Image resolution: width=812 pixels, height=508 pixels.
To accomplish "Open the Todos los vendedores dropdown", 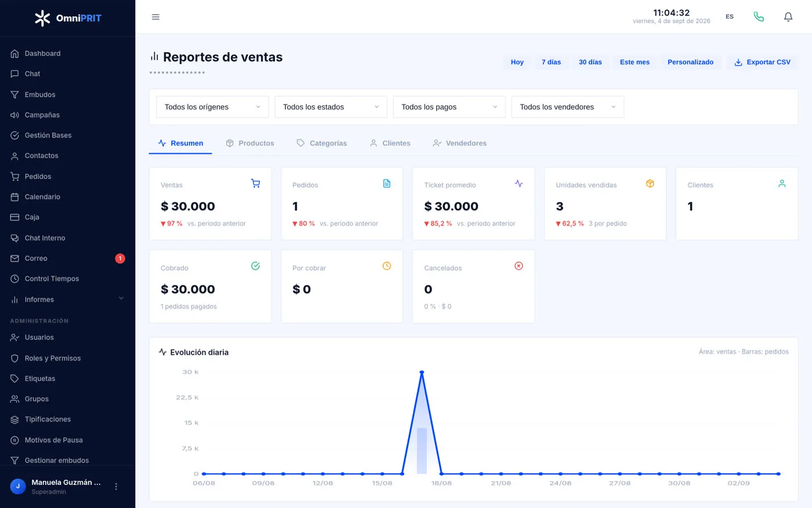I will pyautogui.click(x=567, y=107).
